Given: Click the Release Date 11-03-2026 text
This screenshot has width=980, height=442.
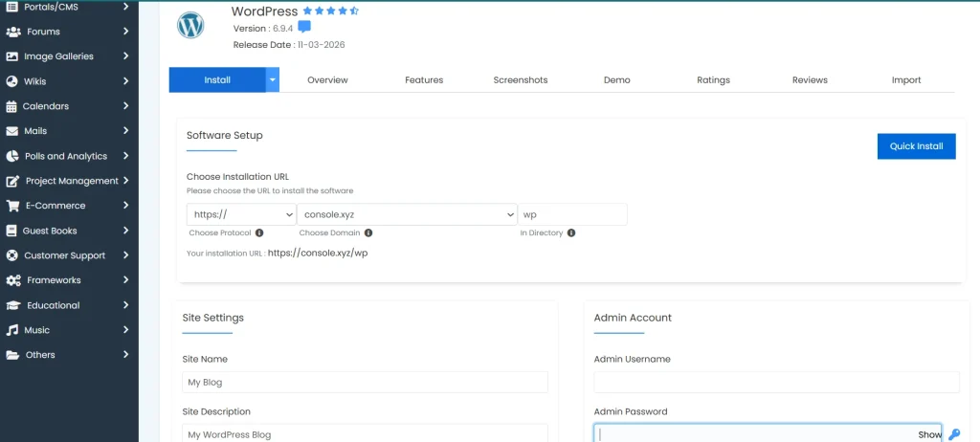Looking at the screenshot, I should pos(289,45).
